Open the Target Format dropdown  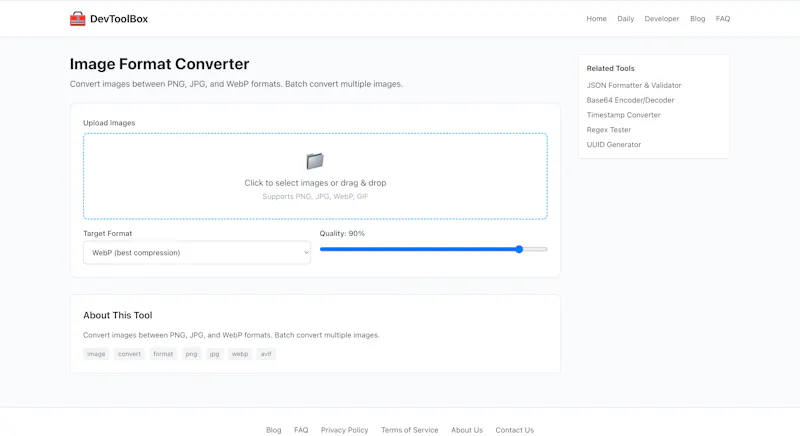[x=197, y=252]
